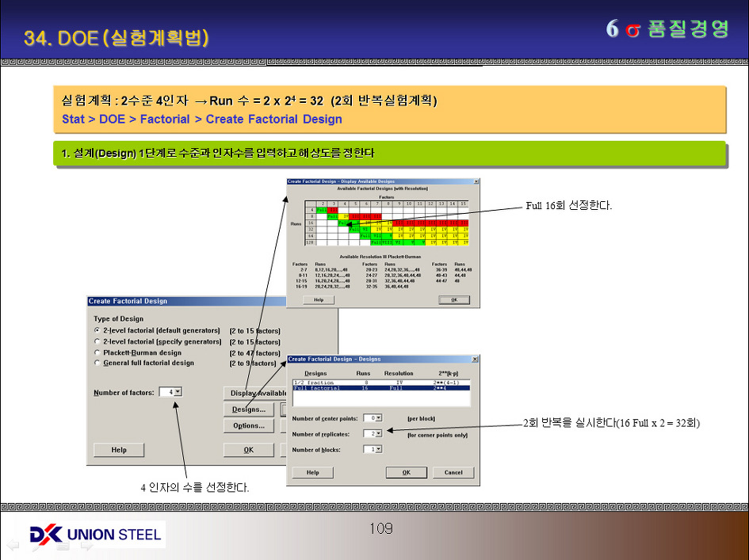Click 'Stat > DOE > Factorial > Create Factorial Design' text
The width and height of the screenshot is (749, 560).
click(x=202, y=119)
